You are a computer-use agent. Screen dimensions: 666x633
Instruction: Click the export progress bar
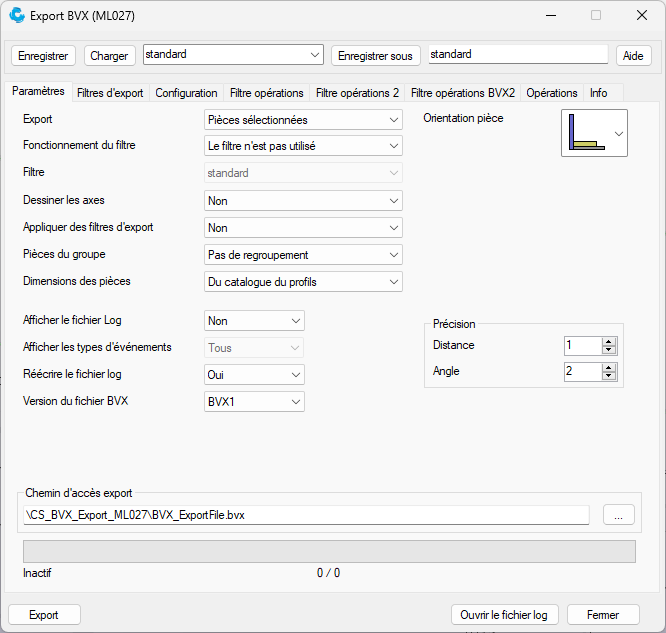coord(329,552)
